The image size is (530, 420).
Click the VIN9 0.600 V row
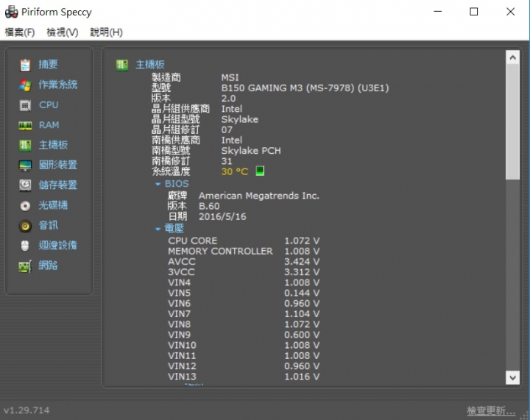(244, 335)
